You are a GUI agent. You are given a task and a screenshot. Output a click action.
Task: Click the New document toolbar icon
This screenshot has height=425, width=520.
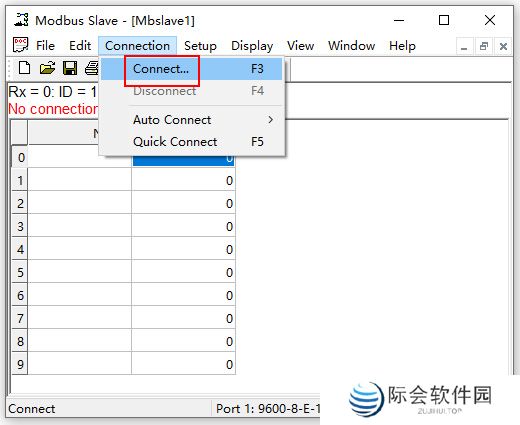pos(24,68)
